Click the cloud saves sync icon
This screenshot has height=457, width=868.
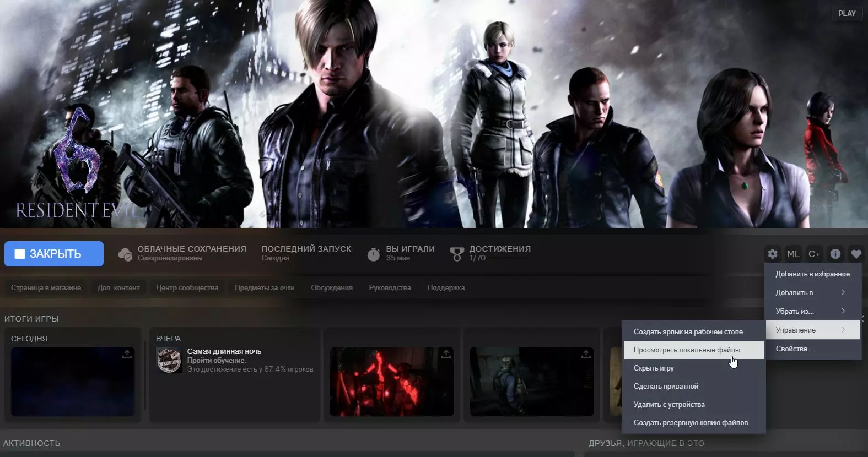125,254
